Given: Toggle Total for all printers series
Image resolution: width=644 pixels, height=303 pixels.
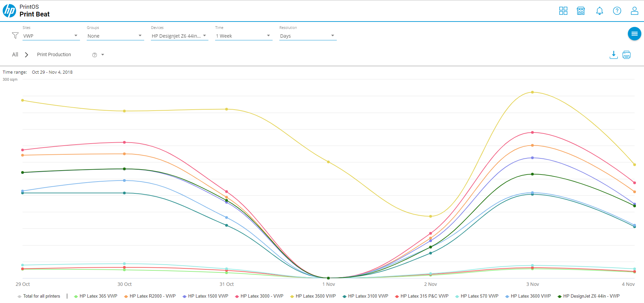Looking at the screenshot, I should (39, 296).
